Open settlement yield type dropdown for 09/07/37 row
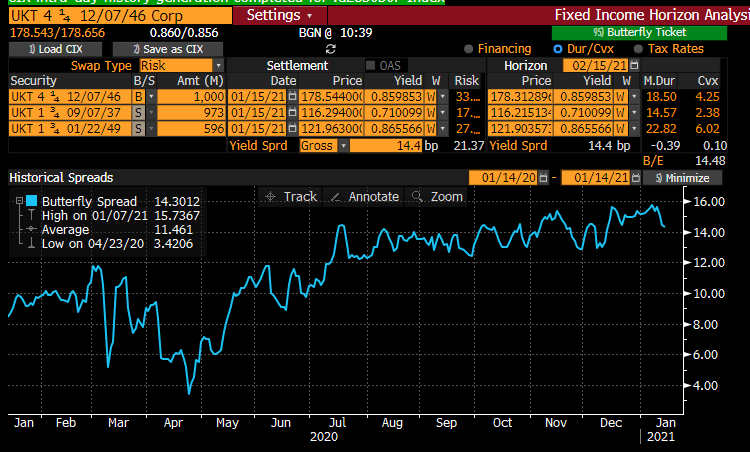Viewport: 750px width, 452px height. pos(443,113)
